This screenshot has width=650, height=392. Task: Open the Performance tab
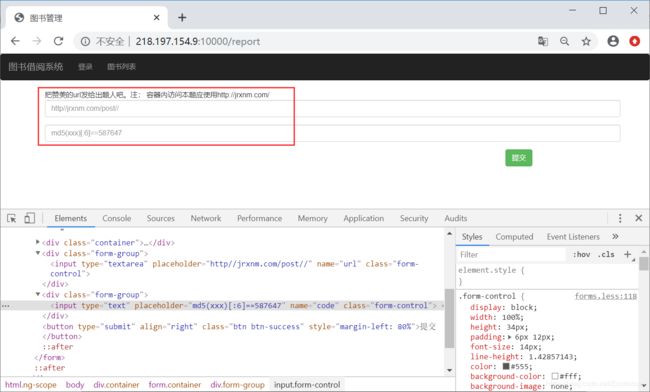click(x=260, y=218)
